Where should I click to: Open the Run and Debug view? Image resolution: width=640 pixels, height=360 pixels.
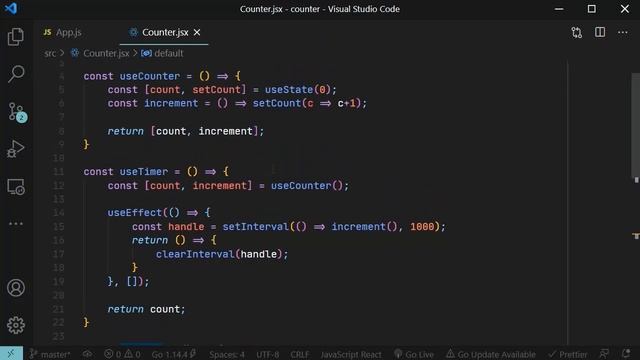click(16, 149)
